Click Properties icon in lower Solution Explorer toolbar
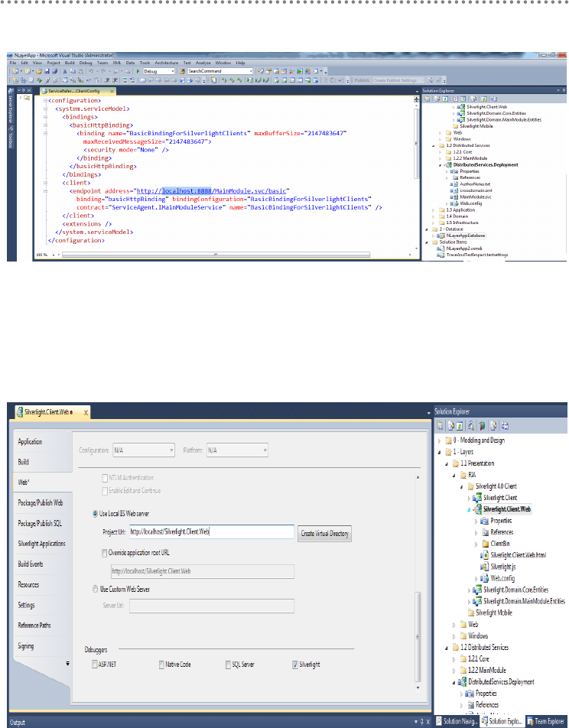The height and width of the screenshot is (728, 569). 439,425
